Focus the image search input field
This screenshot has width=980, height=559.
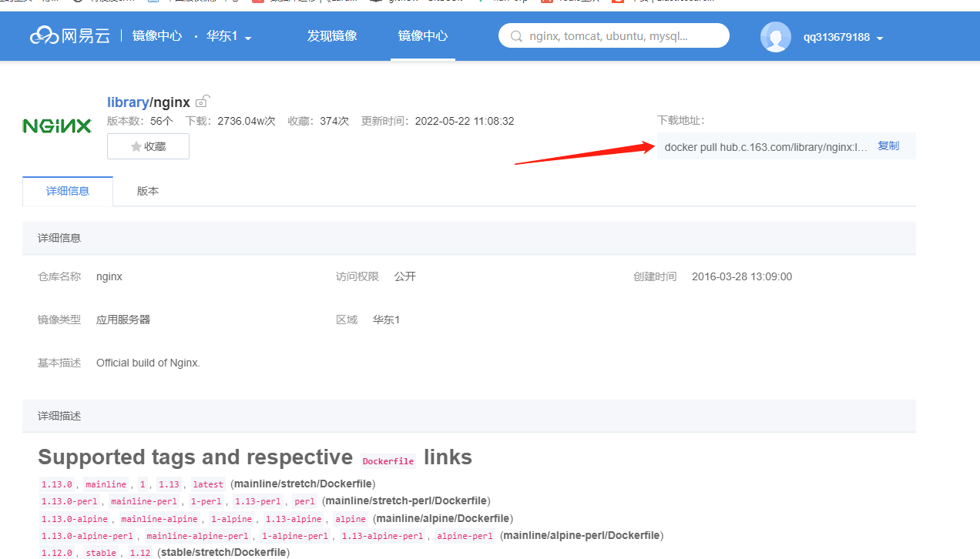(x=614, y=35)
